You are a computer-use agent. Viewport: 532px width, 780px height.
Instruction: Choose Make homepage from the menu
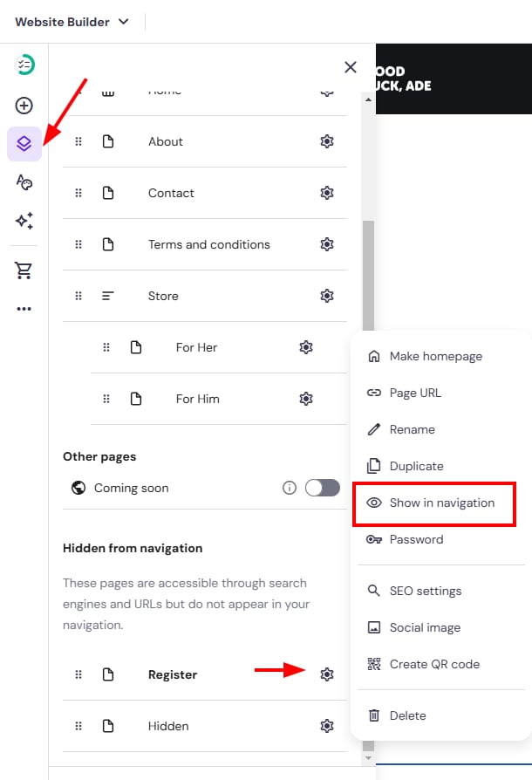[x=435, y=356]
